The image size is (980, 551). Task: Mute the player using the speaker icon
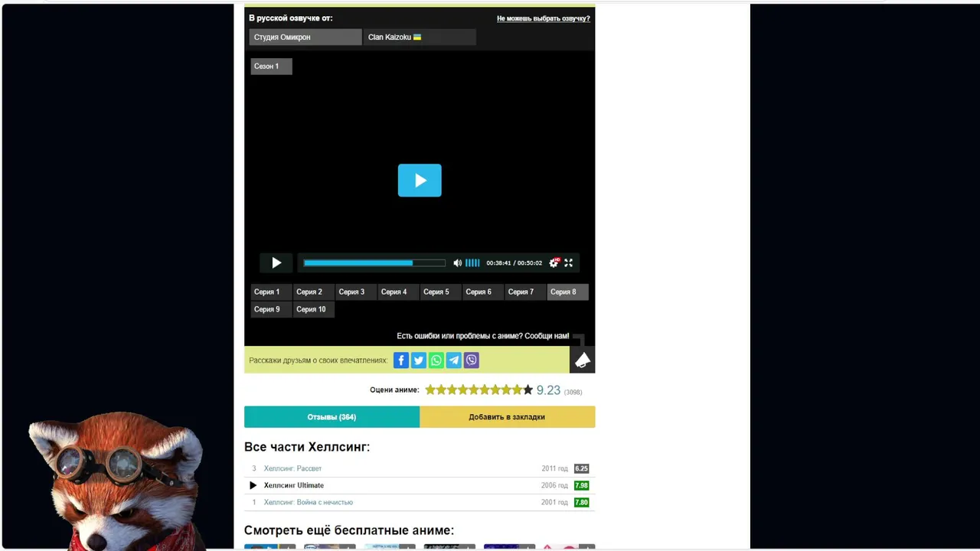tap(457, 263)
